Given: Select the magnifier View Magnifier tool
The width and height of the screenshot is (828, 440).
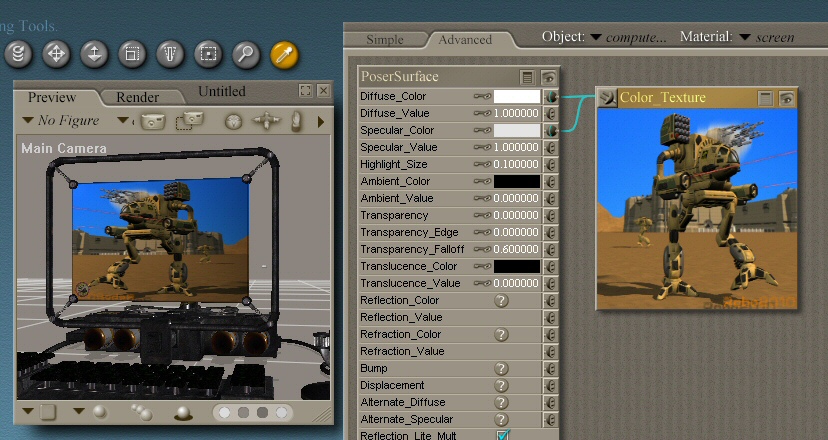Looking at the screenshot, I should 246,54.
